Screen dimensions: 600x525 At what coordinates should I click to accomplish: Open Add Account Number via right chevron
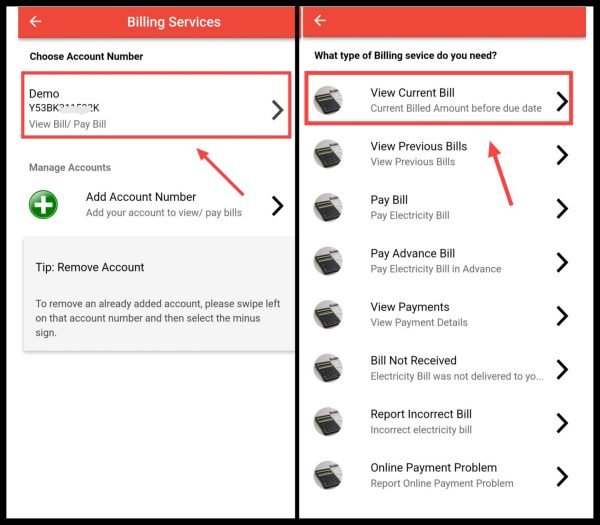(277, 206)
